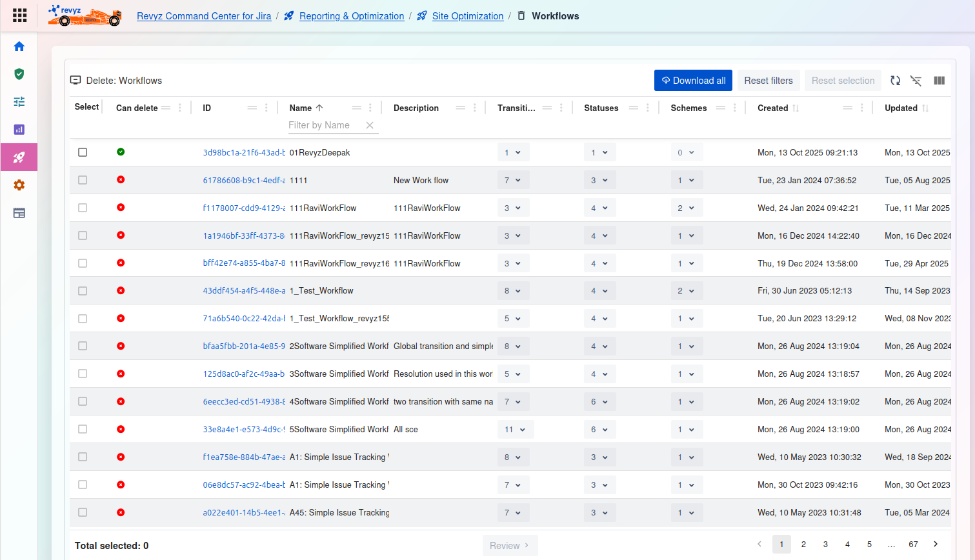Click the Reset filters button
The width and height of the screenshot is (975, 560).
768,81
